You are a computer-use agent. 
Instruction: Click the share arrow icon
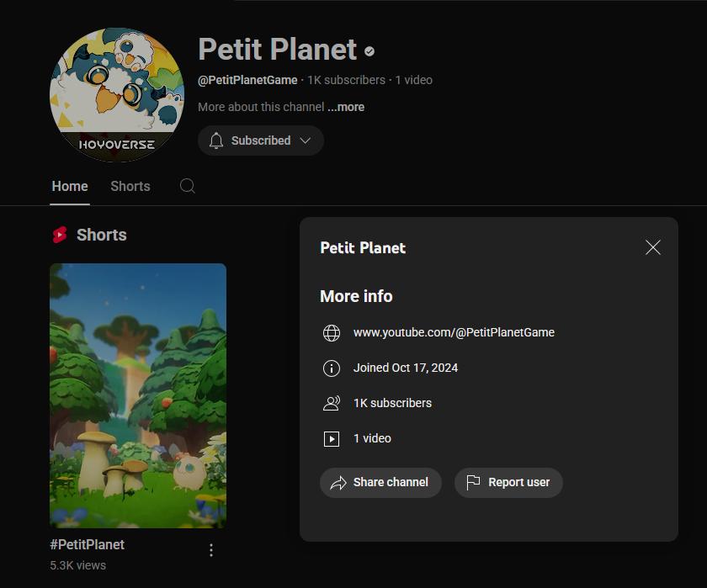[338, 483]
